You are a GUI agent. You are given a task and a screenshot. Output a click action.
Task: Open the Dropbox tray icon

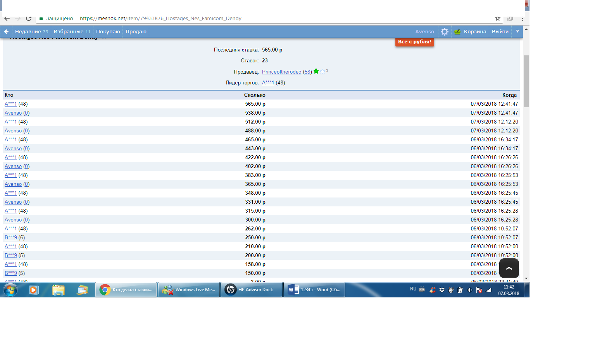(442, 290)
